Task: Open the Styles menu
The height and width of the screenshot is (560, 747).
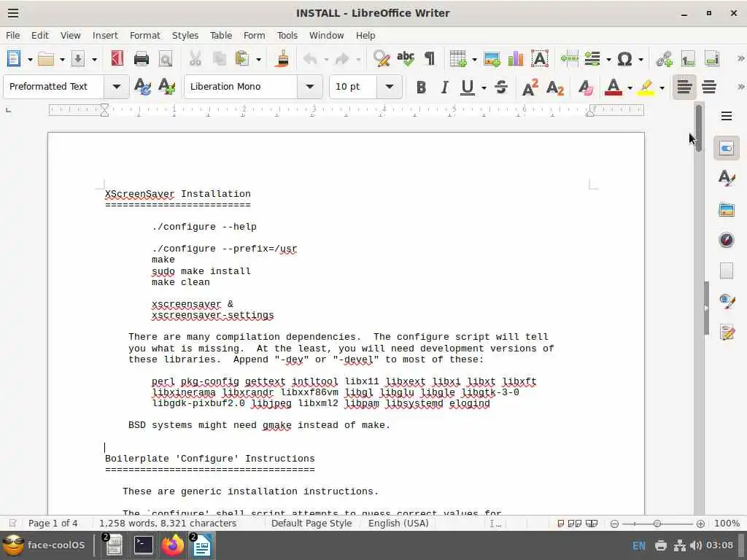Action: [185, 35]
